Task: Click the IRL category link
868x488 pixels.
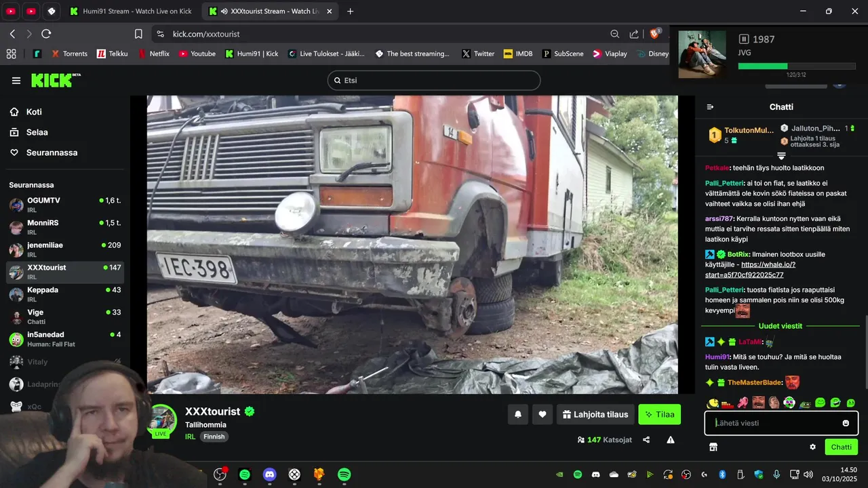Action: [x=191, y=436]
